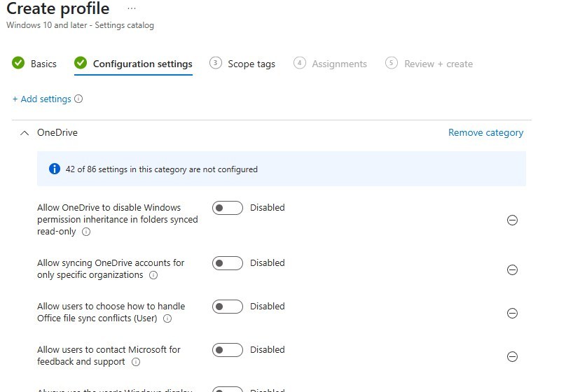Click Disabled label for contact Microsoft setting

(x=267, y=349)
